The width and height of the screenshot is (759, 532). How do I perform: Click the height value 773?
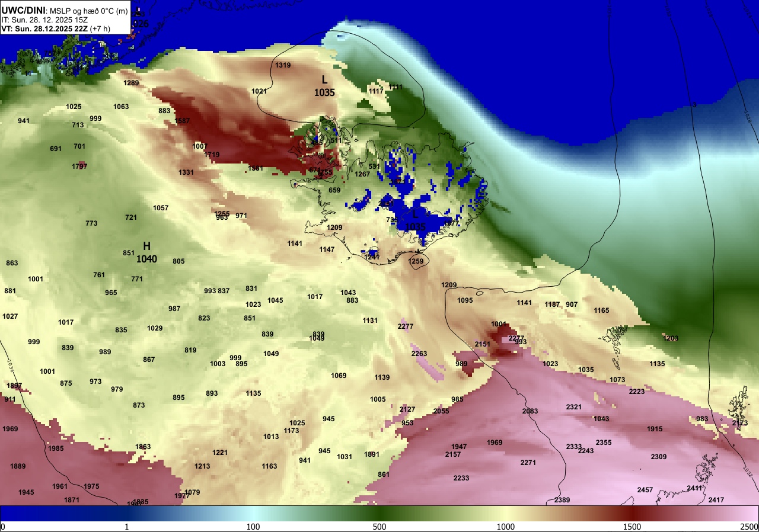(x=91, y=223)
